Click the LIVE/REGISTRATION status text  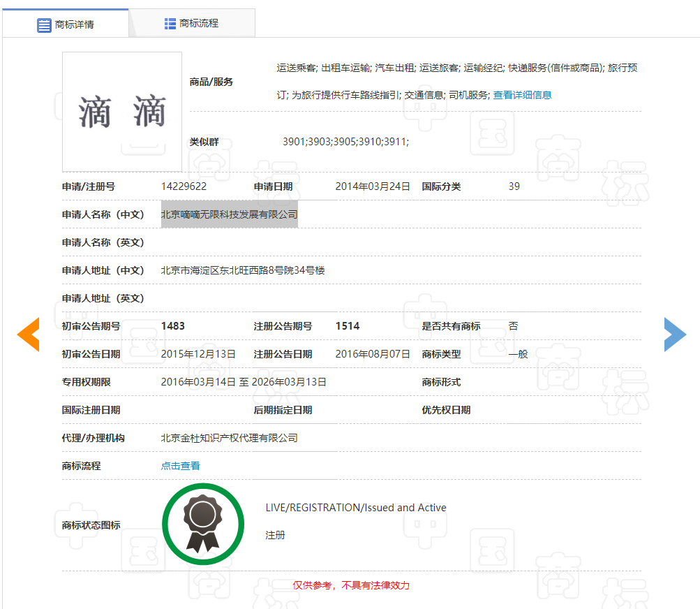[356, 508]
